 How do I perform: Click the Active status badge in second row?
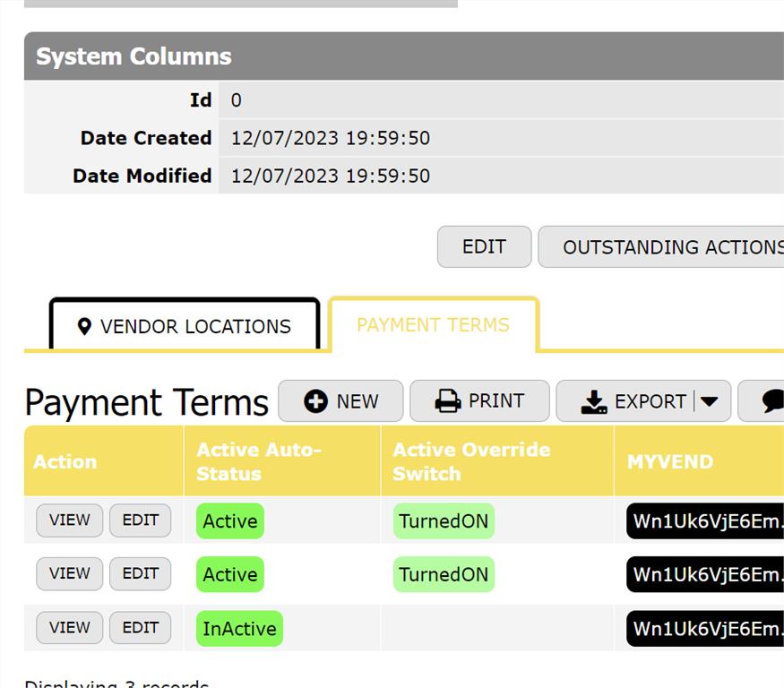click(230, 574)
